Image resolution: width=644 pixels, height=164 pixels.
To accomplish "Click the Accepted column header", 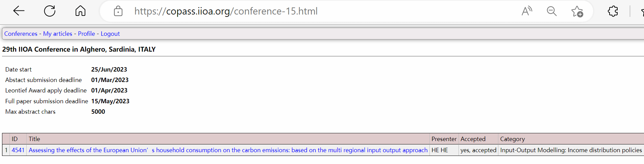I will [473, 139].
